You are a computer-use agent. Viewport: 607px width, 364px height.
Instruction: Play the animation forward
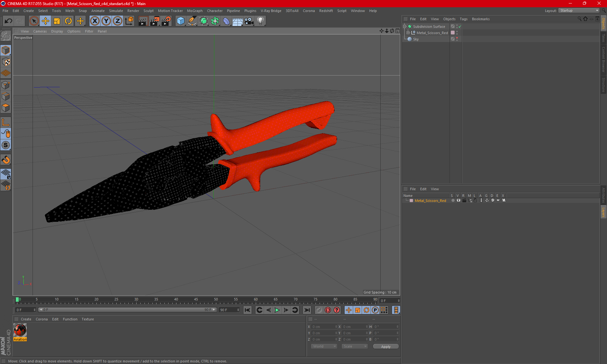277,310
